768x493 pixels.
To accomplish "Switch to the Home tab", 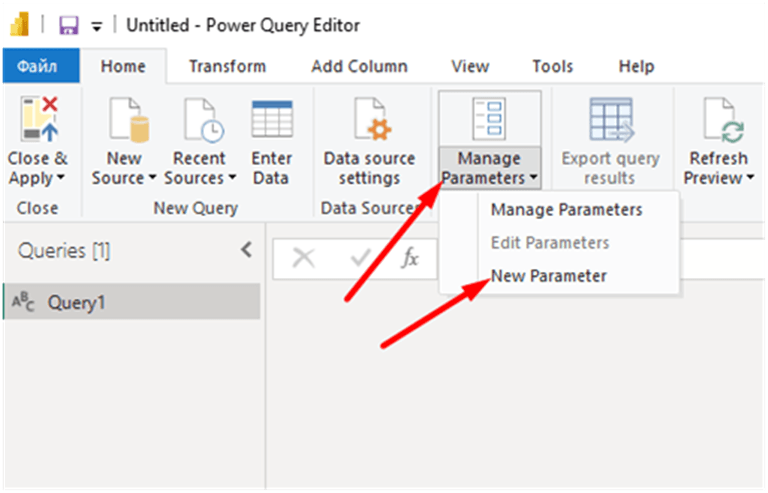I will tap(123, 66).
